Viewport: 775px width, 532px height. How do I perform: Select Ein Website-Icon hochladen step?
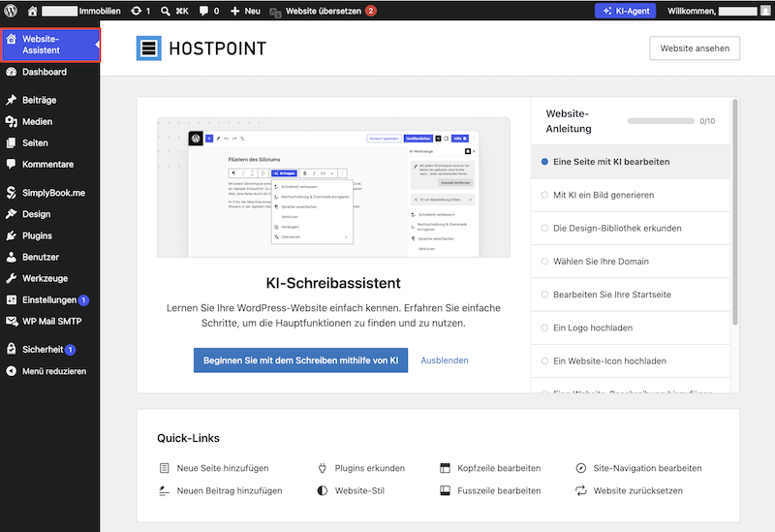(631, 360)
